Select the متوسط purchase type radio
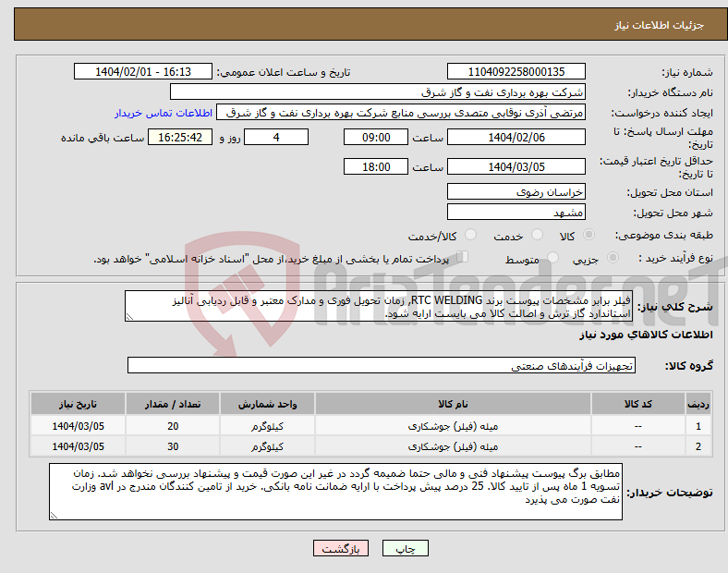The width and height of the screenshot is (728, 573). 553,257
